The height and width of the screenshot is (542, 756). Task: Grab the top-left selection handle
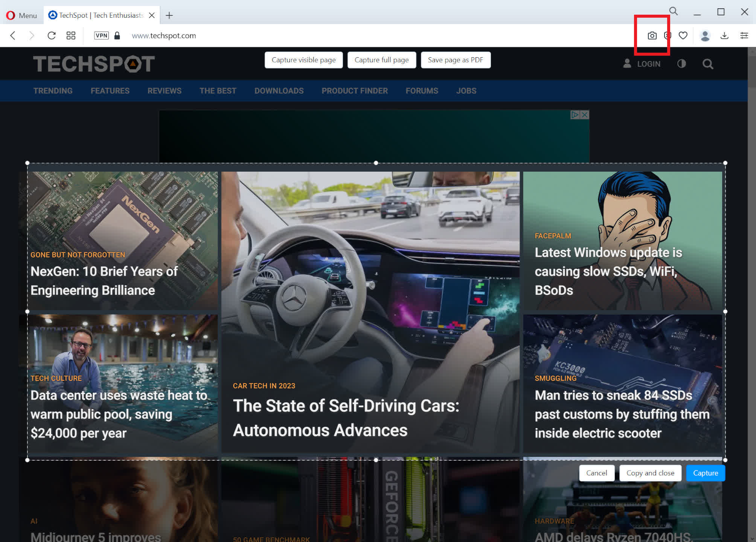pyautogui.click(x=27, y=163)
